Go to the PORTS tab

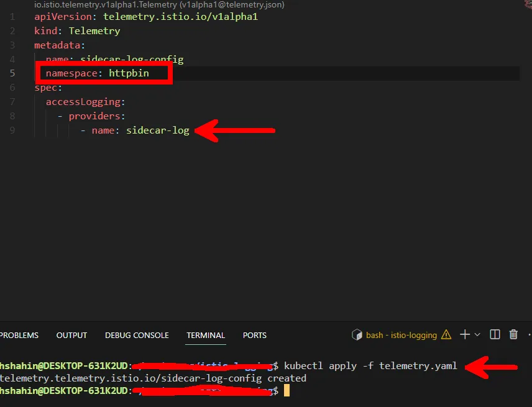pyautogui.click(x=255, y=335)
